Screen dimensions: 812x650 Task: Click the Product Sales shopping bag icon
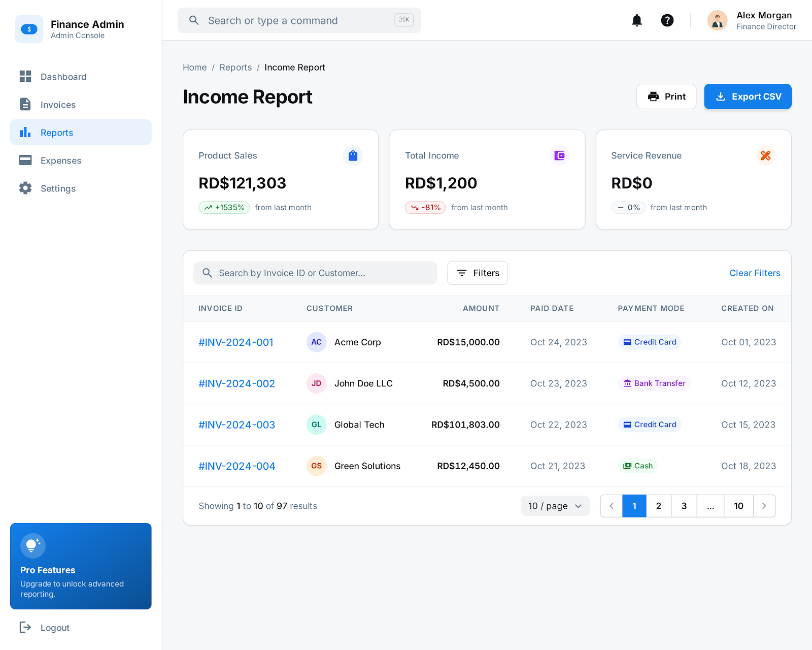[x=353, y=155]
